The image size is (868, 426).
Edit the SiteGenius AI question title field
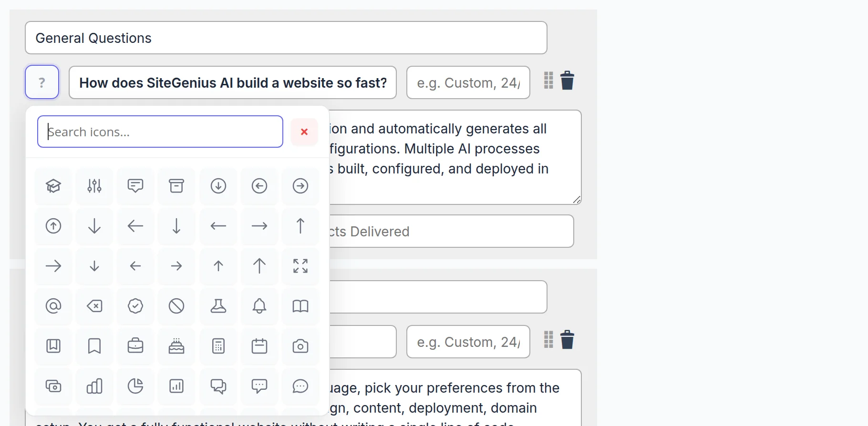click(233, 82)
